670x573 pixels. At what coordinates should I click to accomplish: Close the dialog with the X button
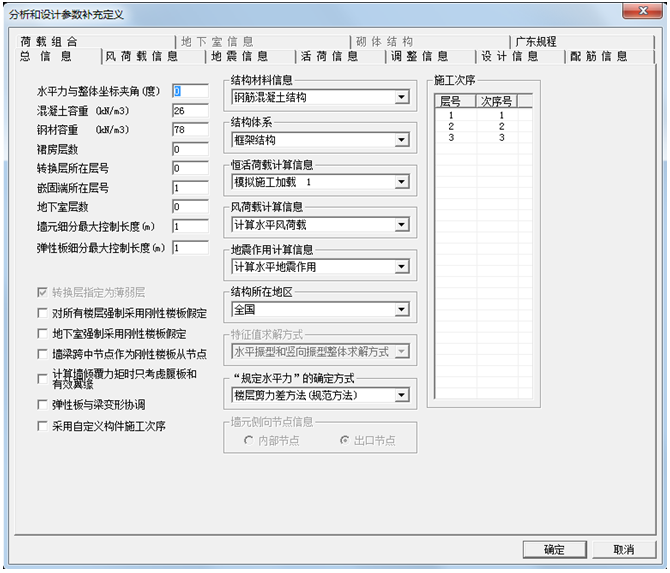pyautogui.click(x=638, y=12)
